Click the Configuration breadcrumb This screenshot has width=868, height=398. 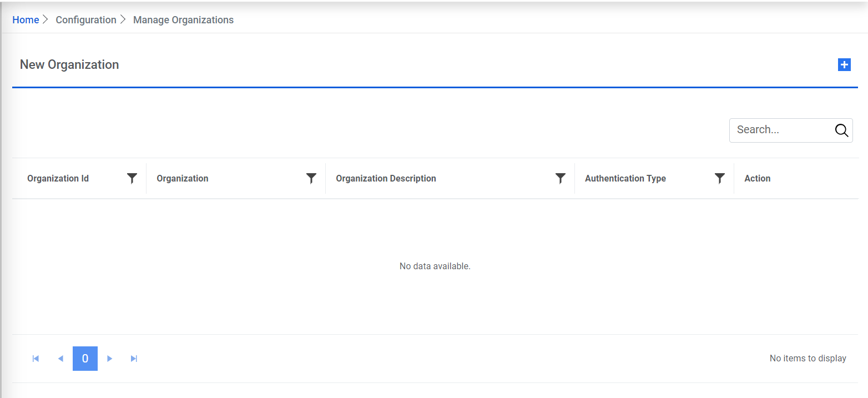[86, 20]
